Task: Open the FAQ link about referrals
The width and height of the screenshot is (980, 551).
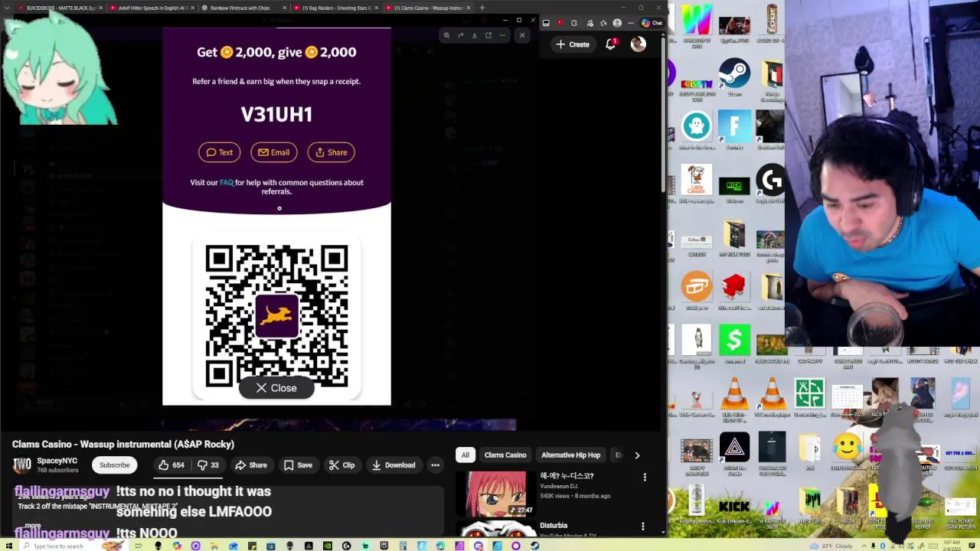Action: click(227, 182)
